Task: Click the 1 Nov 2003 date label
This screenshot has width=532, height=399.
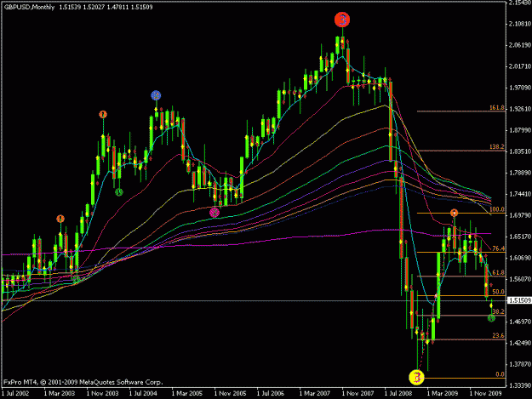Action: [x=102, y=393]
